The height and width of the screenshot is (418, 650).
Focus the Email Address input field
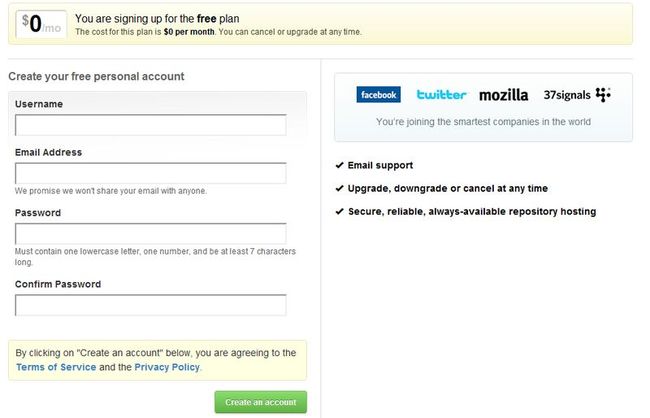pos(150,173)
